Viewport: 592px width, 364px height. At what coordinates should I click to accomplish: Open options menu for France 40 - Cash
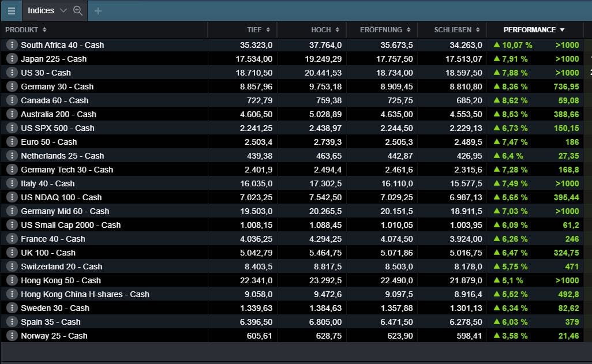(12, 239)
